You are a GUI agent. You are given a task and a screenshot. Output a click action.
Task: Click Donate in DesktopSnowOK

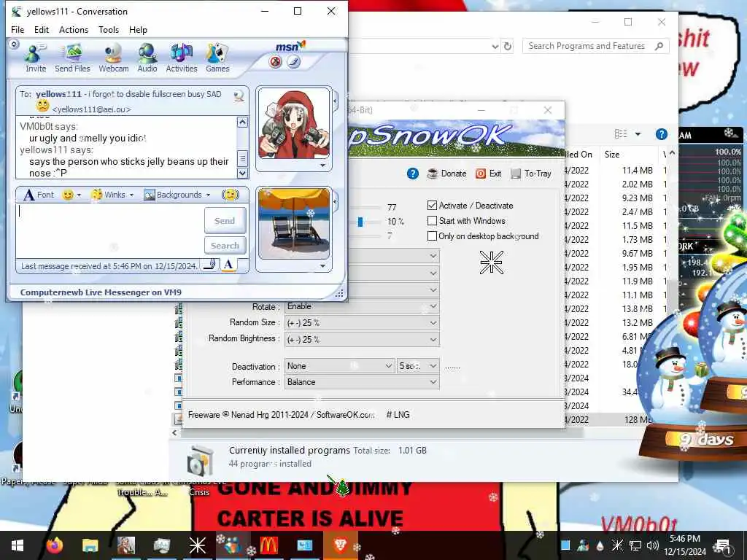[x=447, y=174]
